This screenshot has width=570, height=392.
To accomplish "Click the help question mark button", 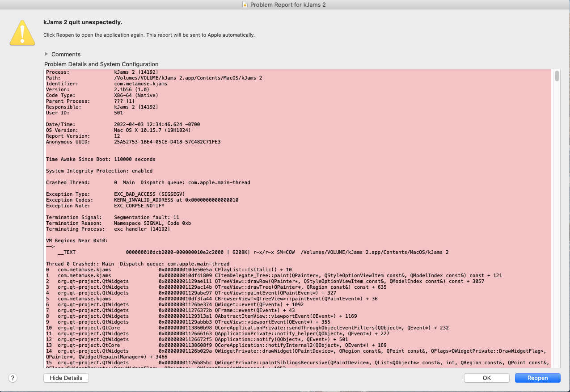I will pyautogui.click(x=13, y=378).
